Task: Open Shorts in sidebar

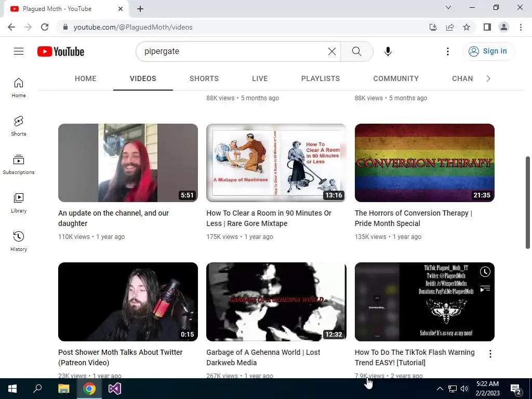Action: click(19, 126)
